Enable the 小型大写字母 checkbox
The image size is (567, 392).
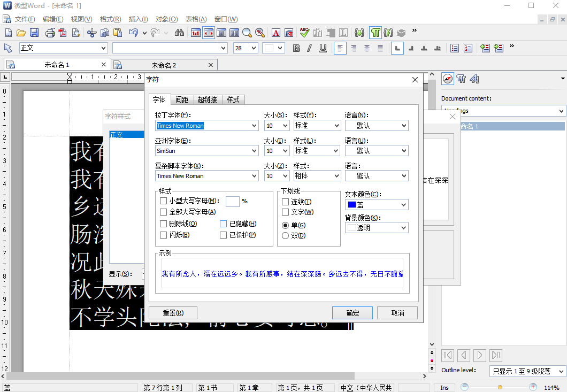164,201
